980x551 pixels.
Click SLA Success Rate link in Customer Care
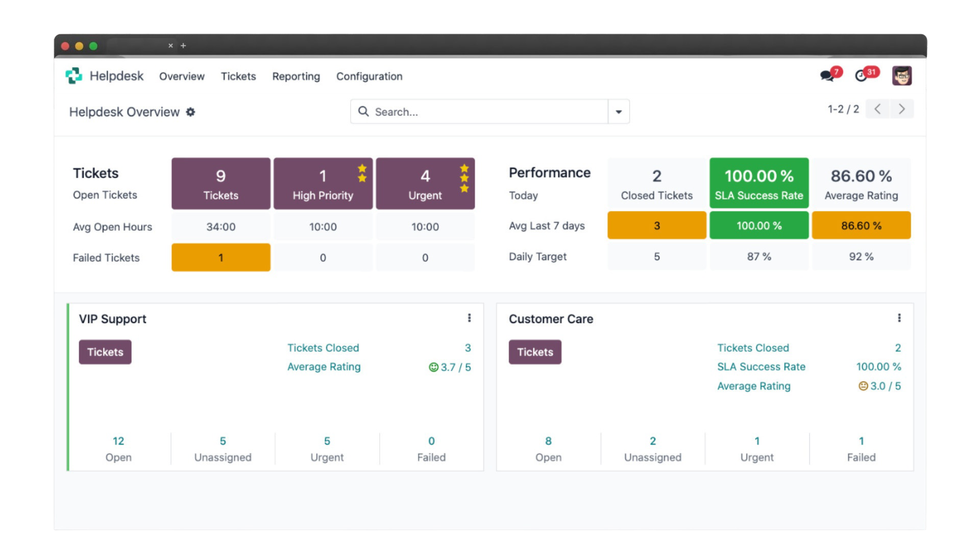pos(761,367)
